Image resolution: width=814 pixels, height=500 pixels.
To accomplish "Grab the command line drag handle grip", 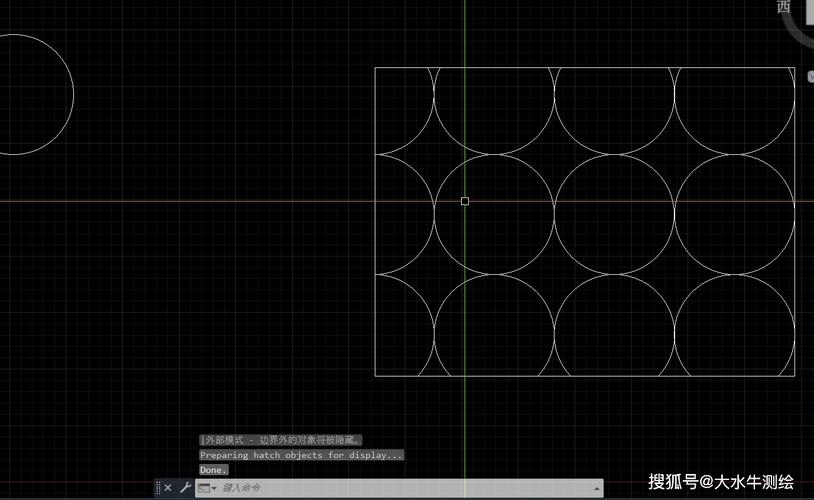I will (x=158, y=488).
